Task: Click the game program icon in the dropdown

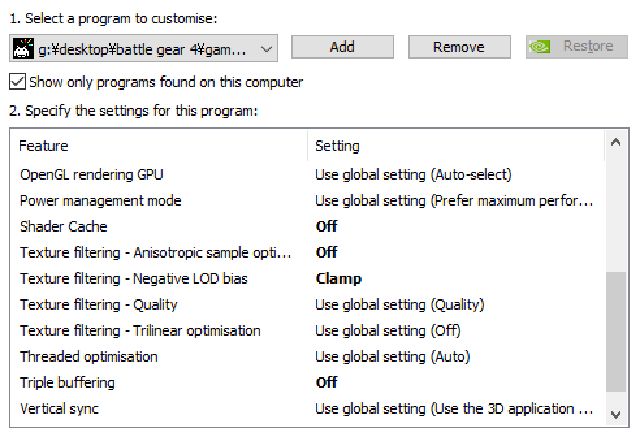Action: [x=23, y=48]
